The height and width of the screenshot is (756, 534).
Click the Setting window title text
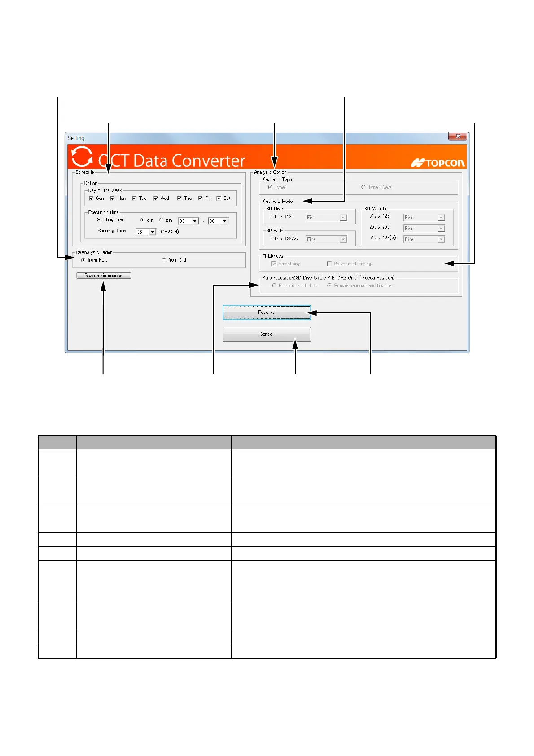76,138
